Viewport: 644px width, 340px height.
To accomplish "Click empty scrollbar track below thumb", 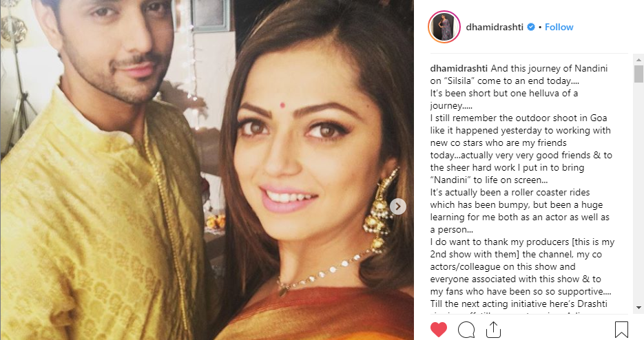I will tap(638, 193).
